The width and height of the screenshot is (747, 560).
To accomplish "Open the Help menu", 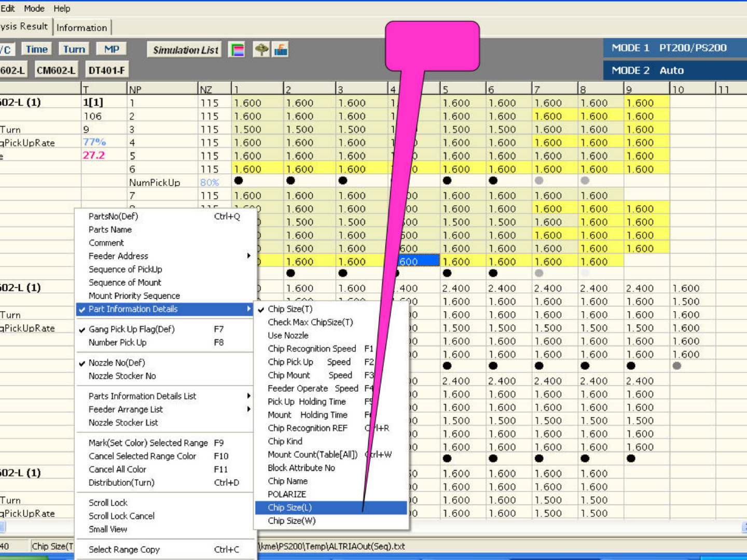I will click(x=62, y=8).
